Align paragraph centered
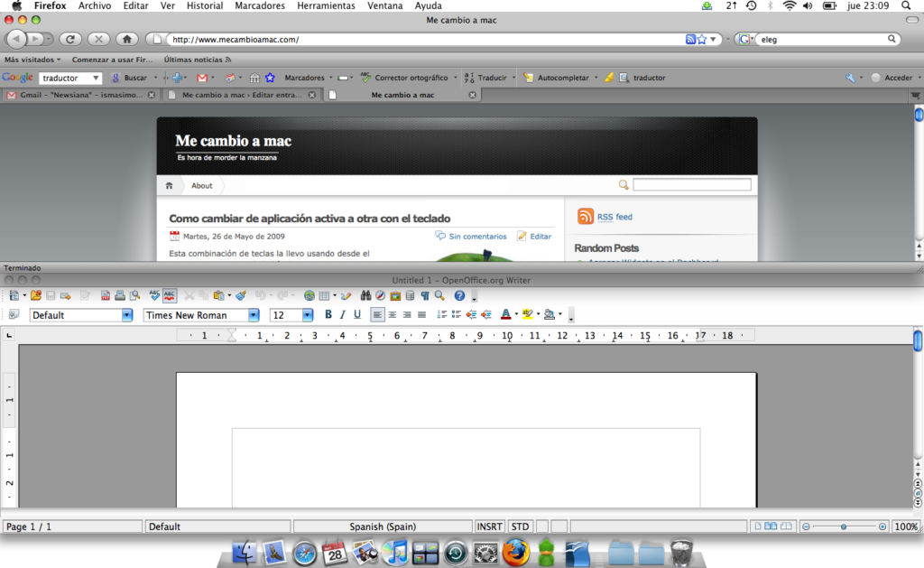924x568 pixels. click(392, 315)
